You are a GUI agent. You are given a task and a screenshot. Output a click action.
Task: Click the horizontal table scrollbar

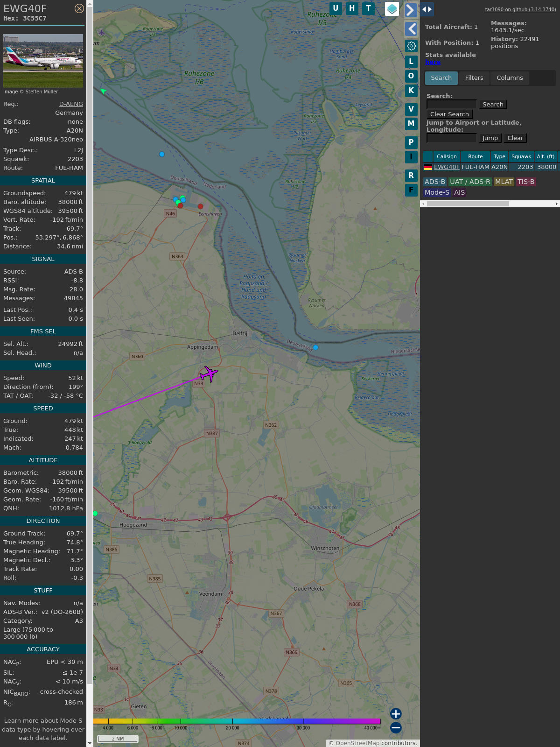[x=468, y=204]
